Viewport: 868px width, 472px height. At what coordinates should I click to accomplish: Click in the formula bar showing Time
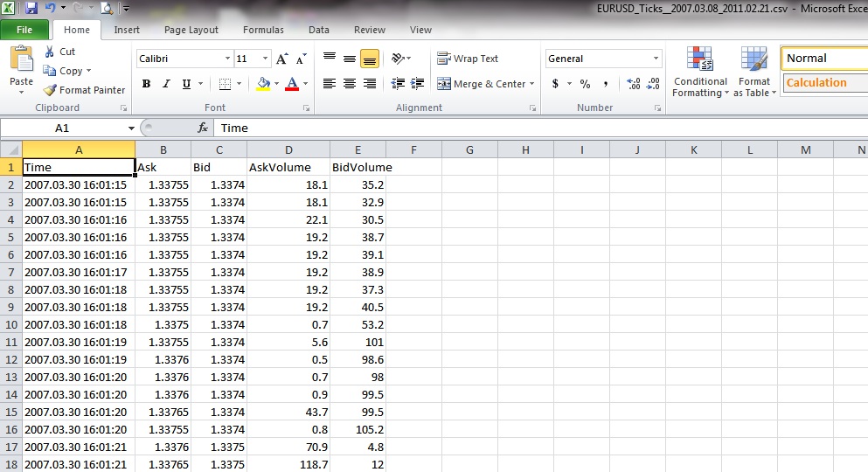pos(539,128)
